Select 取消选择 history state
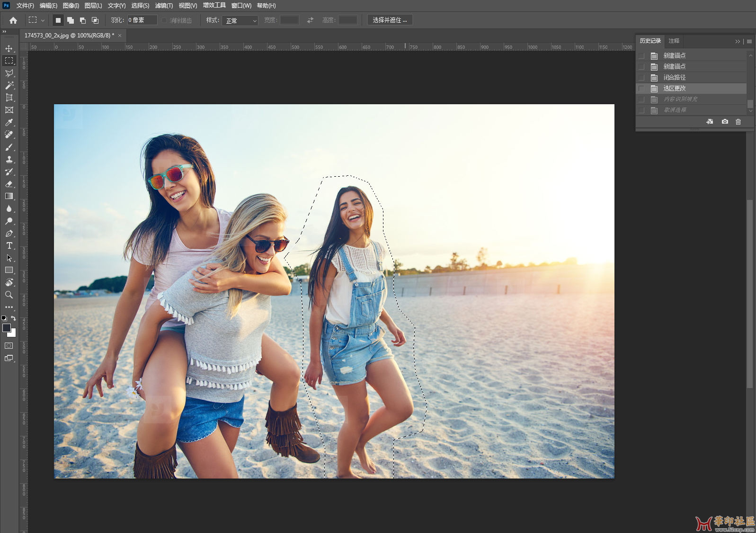 coord(691,110)
